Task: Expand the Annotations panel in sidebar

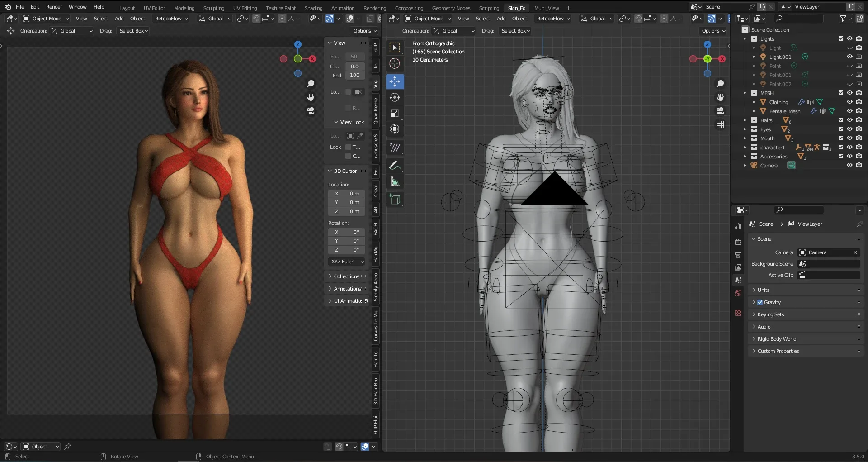Action: pyautogui.click(x=346, y=289)
